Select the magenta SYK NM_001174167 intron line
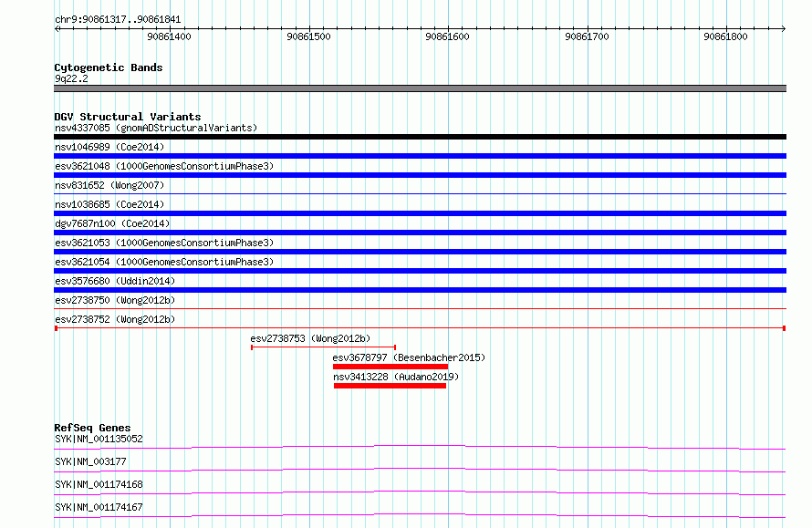The width and height of the screenshot is (812, 528). pyautogui.click(x=420, y=515)
